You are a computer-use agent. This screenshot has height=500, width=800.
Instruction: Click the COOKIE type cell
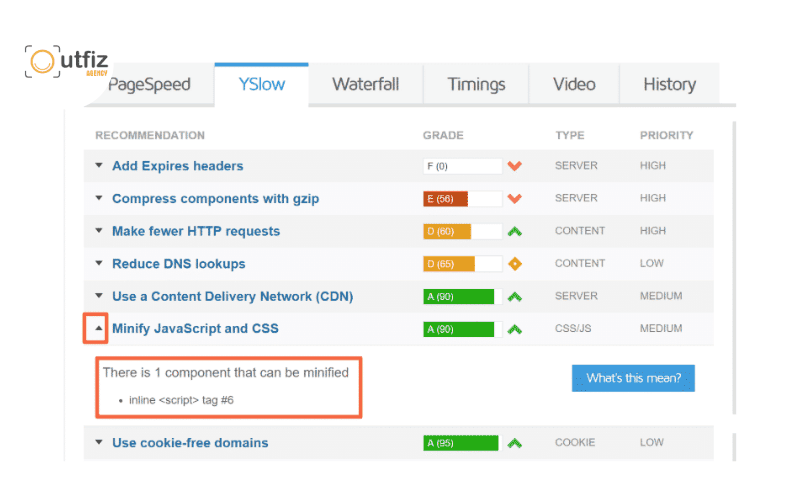click(575, 442)
